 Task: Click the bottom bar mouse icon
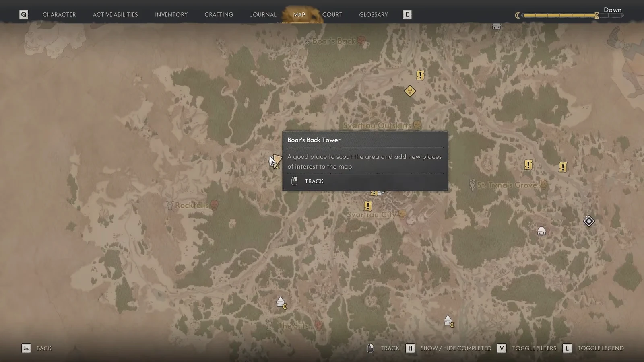[x=370, y=348]
